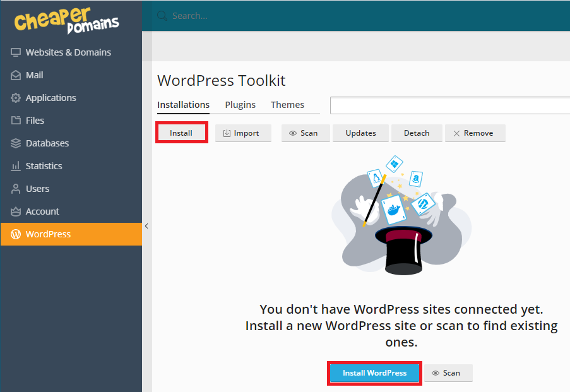The image size is (570, 392).
Task: Click the Install toolbar button
Action: (181, 133)
